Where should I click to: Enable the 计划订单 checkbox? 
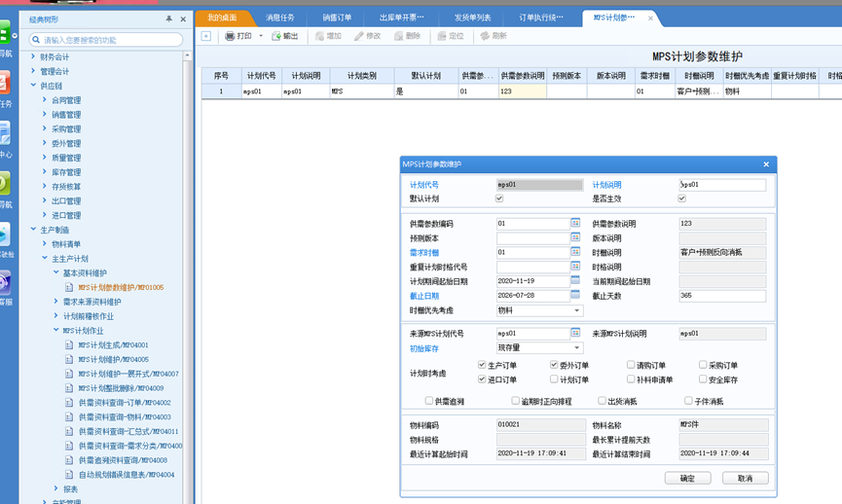[x=554, y=379]
